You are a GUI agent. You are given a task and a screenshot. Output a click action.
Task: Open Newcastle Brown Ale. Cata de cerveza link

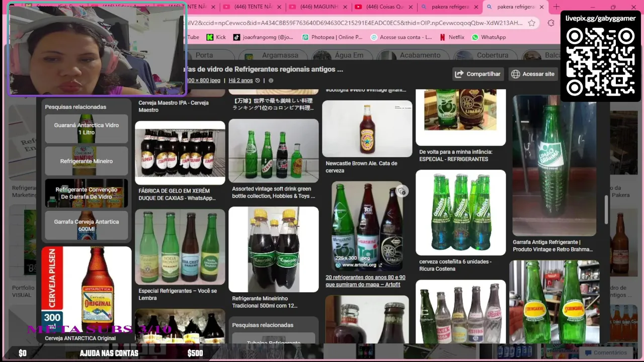coord(361,167)
